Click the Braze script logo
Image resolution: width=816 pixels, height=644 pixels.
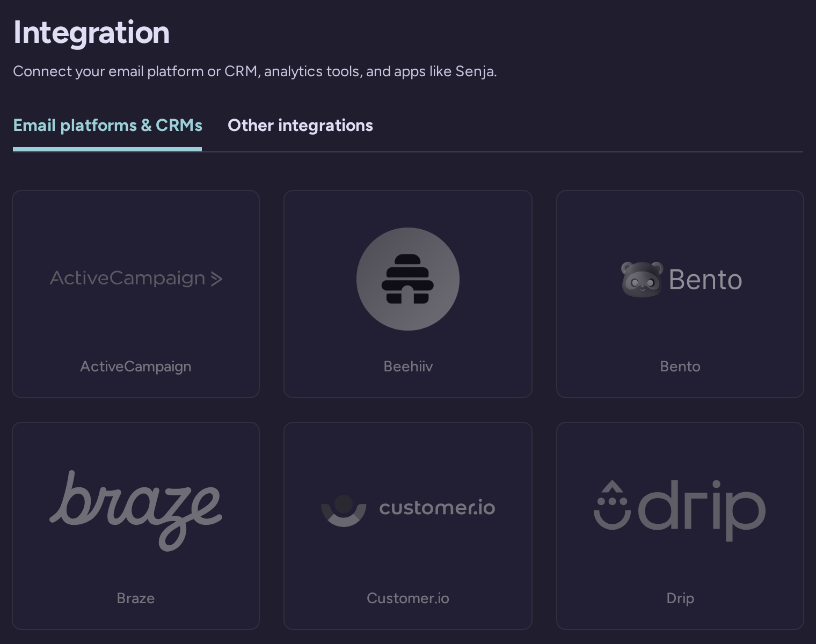(x=136, y=510)
